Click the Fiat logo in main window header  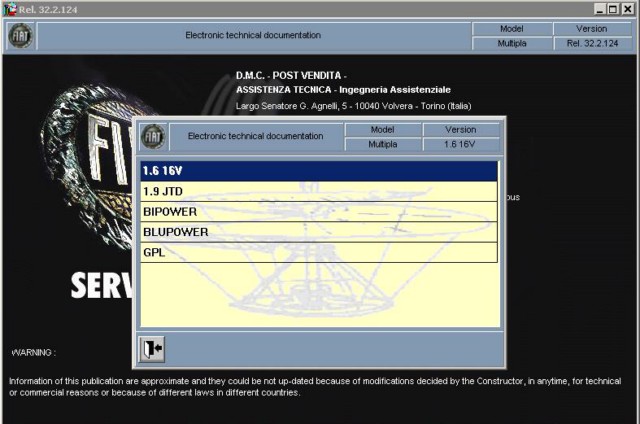(19, 36)
